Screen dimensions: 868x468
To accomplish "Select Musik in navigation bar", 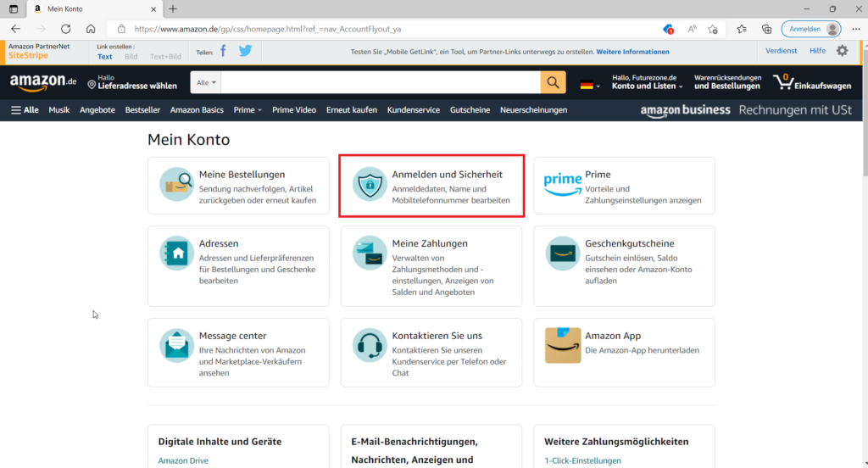I will tap(58, 109).
